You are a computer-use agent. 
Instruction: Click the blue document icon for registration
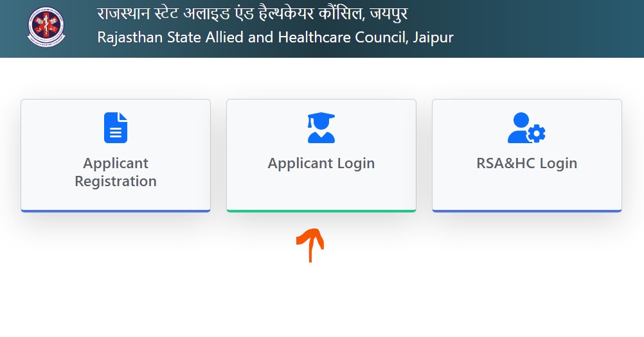(116, 128)
